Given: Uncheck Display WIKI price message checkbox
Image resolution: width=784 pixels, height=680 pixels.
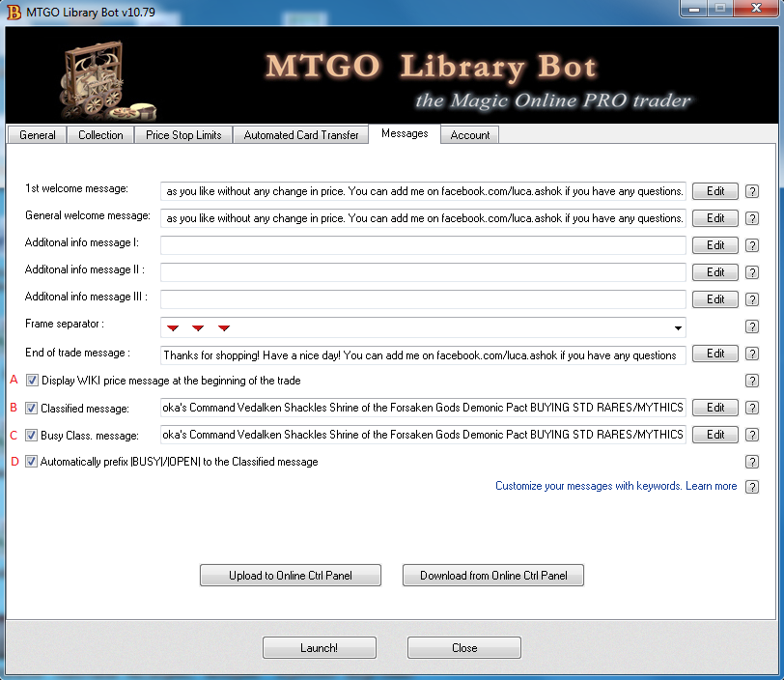Looking at the screenshot, I should coord(32,381).
